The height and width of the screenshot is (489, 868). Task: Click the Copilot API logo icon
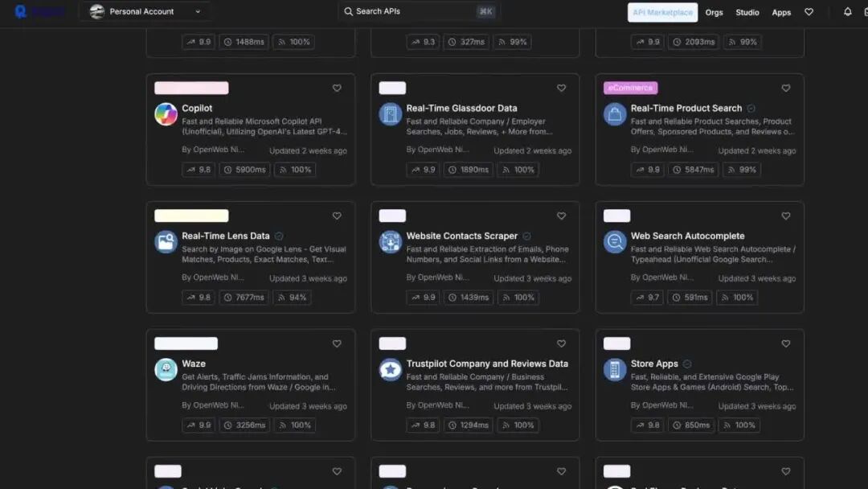pyautogui.click(x=166, y=114)
